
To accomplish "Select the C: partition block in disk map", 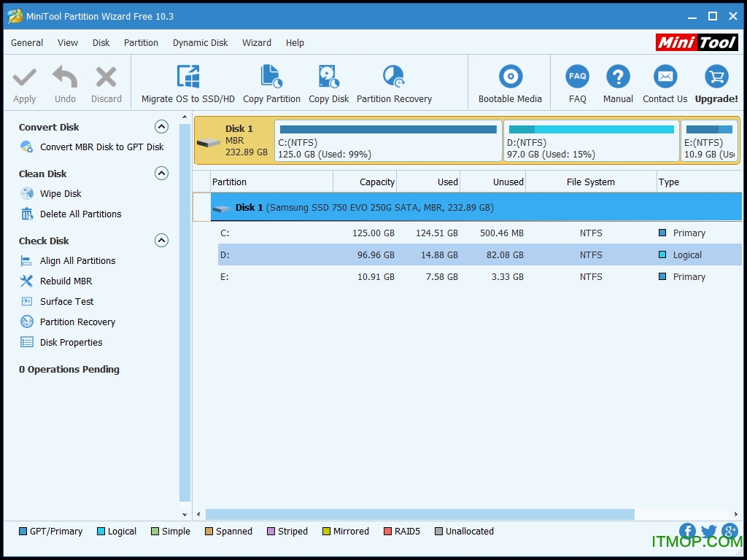I will click(x=387, y=140).
